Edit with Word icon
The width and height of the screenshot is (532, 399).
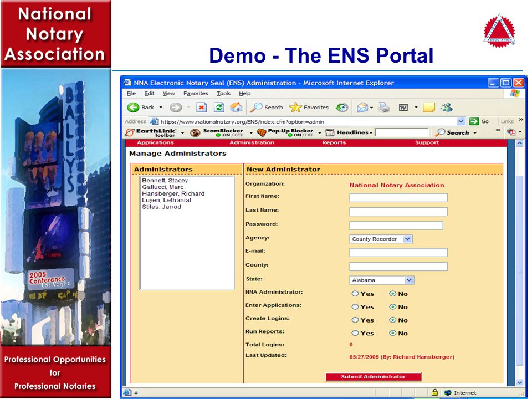pos(403,108)
